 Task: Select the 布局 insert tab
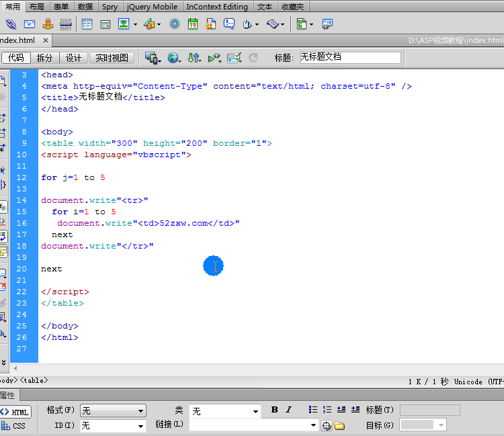tap(37, 7)
